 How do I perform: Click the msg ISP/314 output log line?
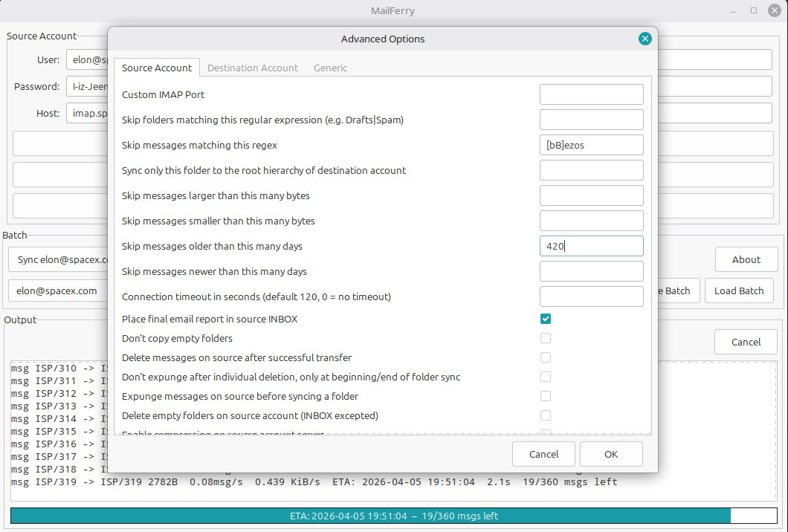[59, 418]
